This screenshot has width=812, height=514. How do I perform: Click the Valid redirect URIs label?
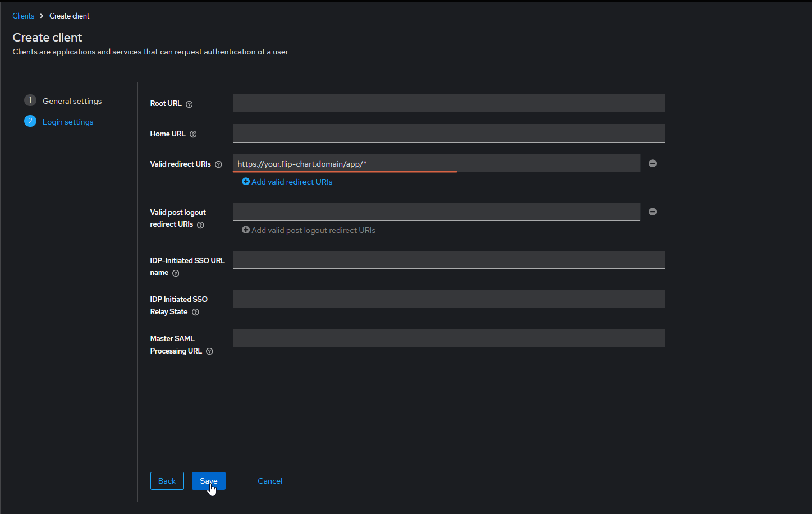pos(181,164)
